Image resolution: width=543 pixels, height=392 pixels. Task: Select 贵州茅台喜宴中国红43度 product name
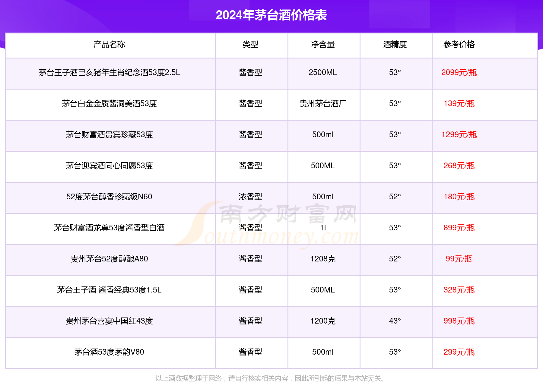[x=109, y=321]
